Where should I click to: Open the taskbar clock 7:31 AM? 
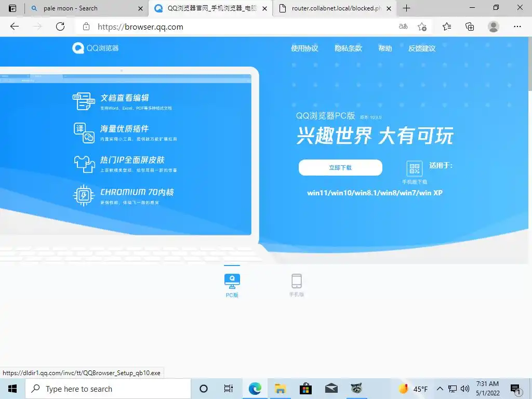pos(487,389)
